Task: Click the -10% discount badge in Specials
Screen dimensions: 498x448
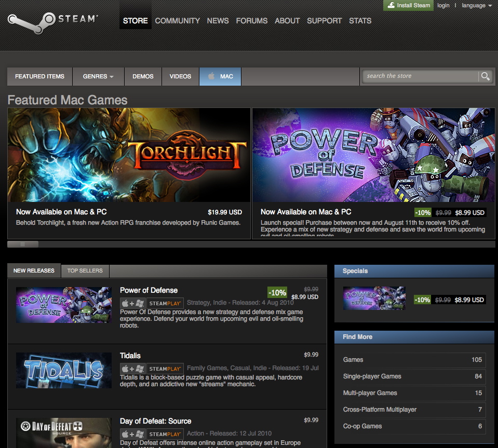Action: click(x=422, y=300)
